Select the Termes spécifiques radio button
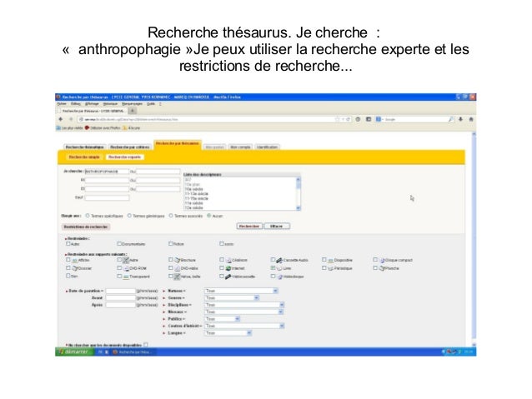 click(88, 216)
